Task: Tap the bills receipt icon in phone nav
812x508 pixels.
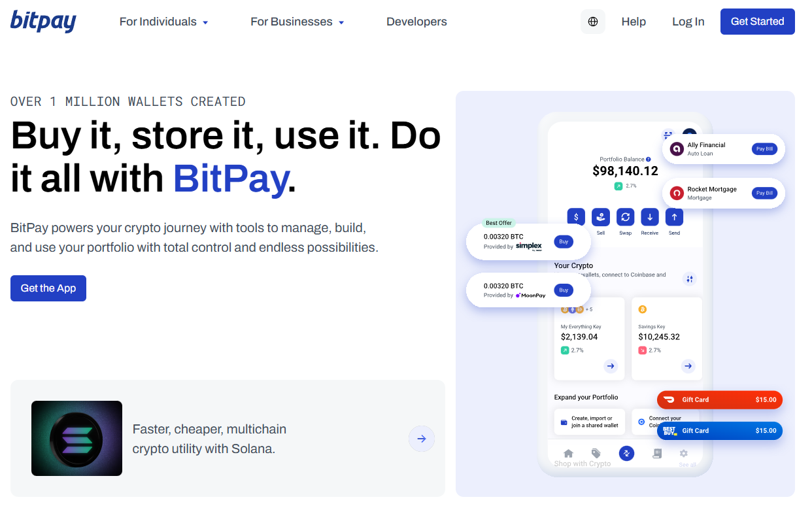Action: pos(657,453)
